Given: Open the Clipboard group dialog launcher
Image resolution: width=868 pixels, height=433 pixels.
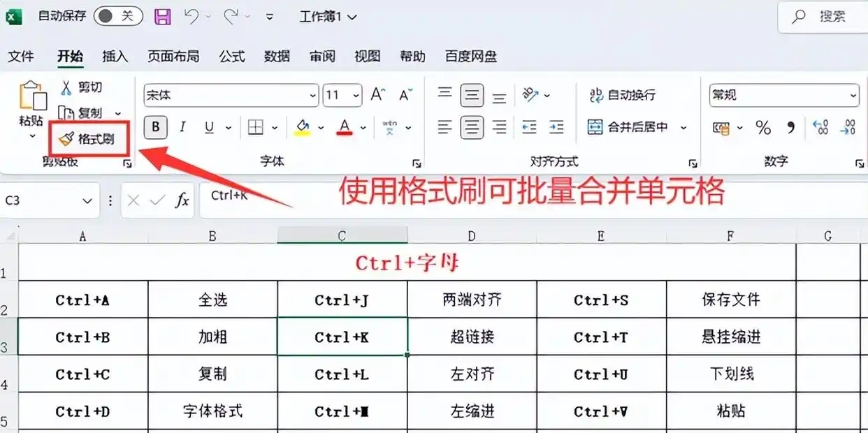Looking at the screenshot, I should 127,163.
